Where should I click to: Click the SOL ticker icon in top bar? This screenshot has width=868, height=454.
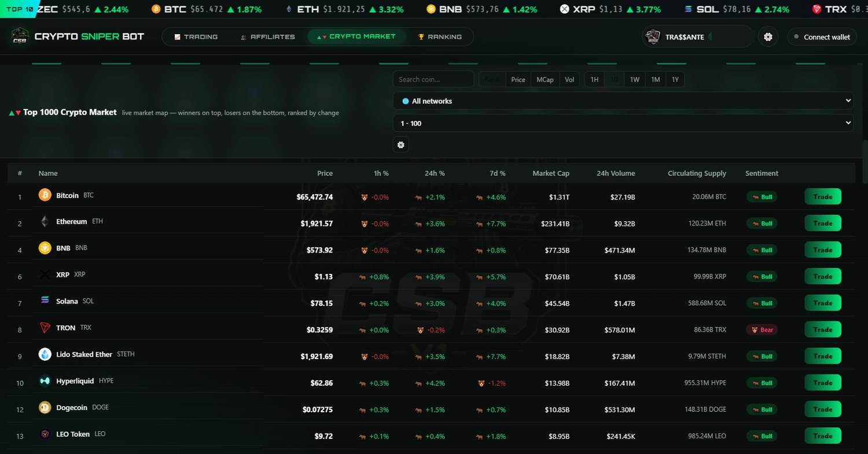point(688,9)
